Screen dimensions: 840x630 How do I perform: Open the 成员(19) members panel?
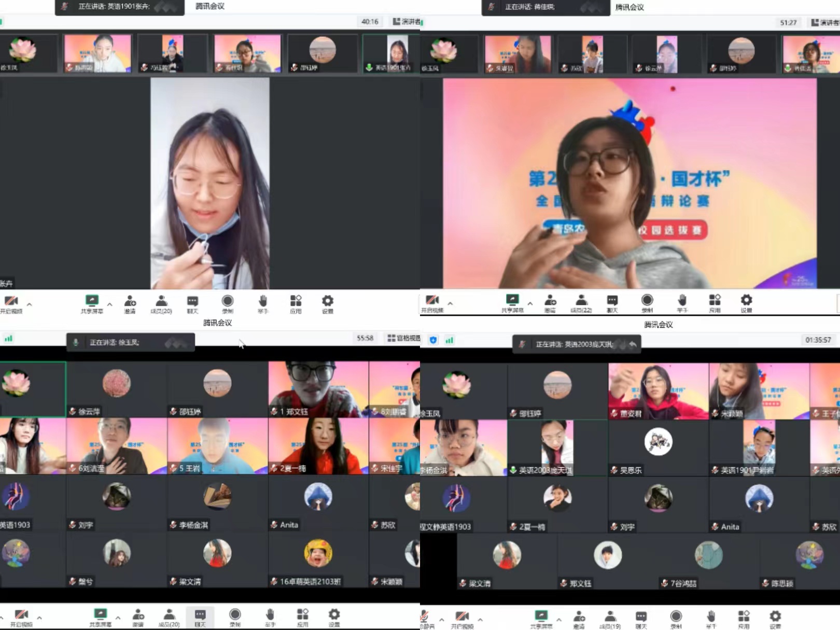coord(610,619)
